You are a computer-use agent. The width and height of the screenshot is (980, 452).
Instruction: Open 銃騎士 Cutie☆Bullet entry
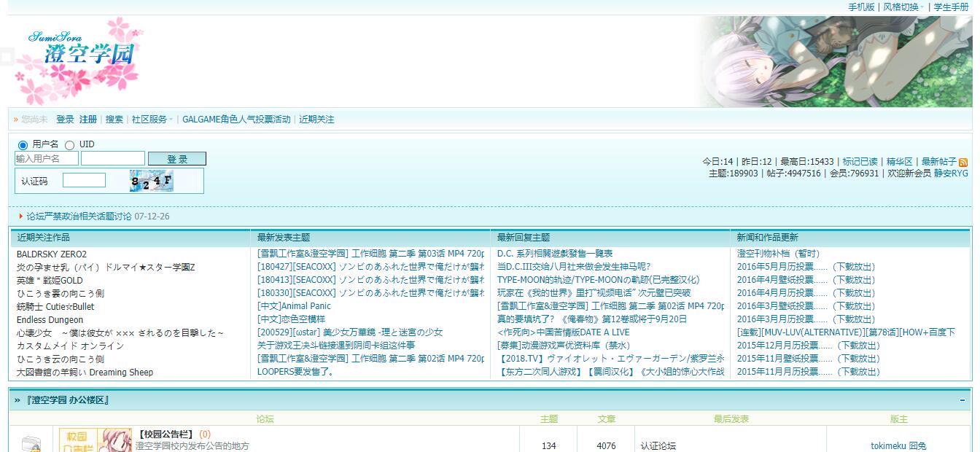tap(55, 307)
